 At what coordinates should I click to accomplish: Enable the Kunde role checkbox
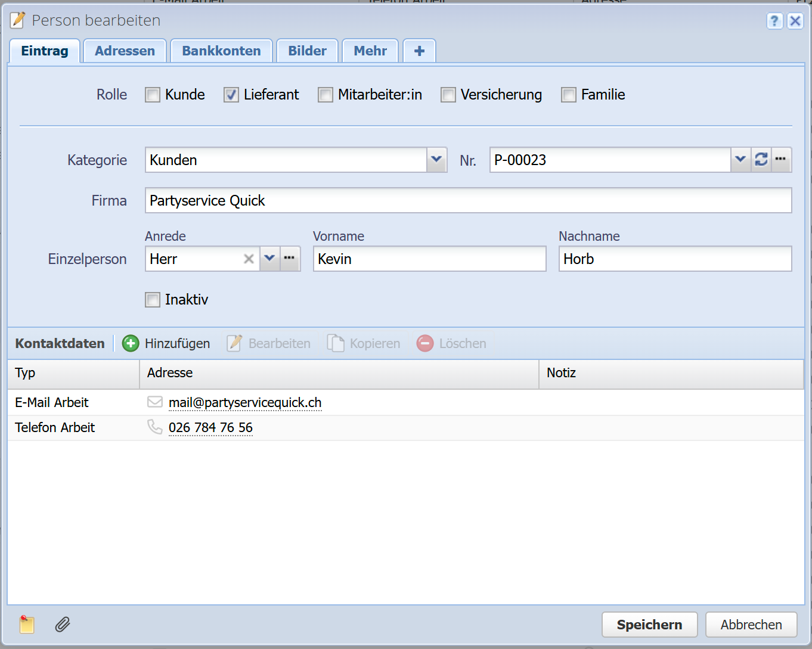click(x=153, y=95)
